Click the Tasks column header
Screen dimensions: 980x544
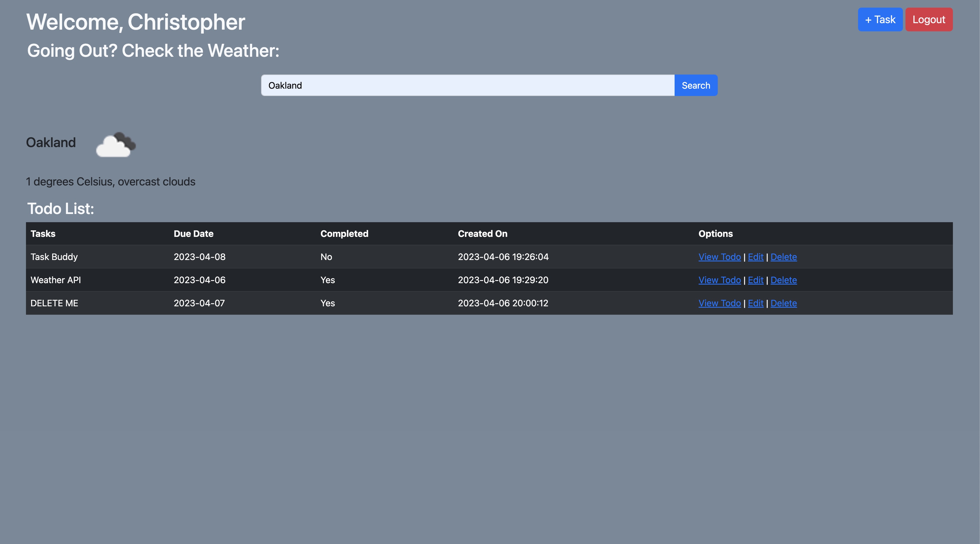point(43,233)
